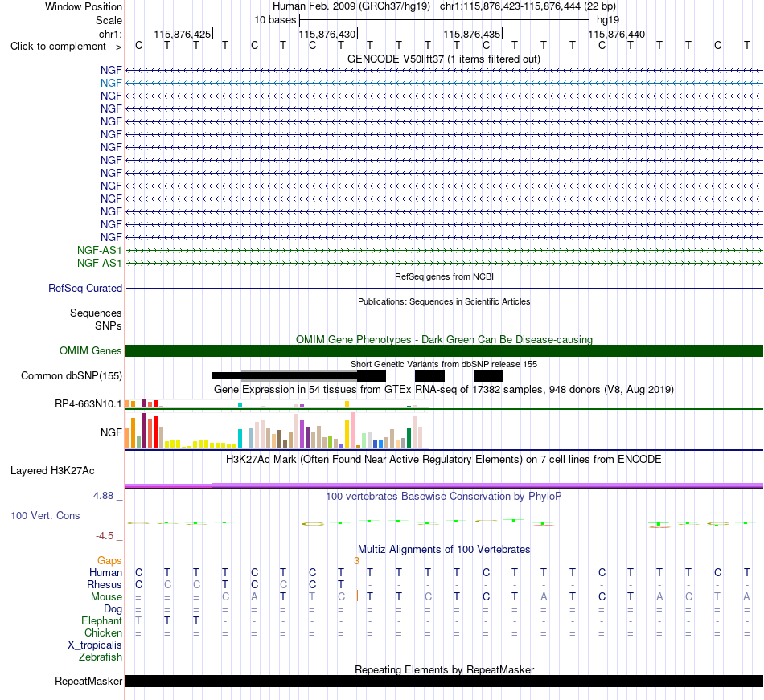
Task: Click the pink H3K27Ac signal bar
Action: click(445, 485)
